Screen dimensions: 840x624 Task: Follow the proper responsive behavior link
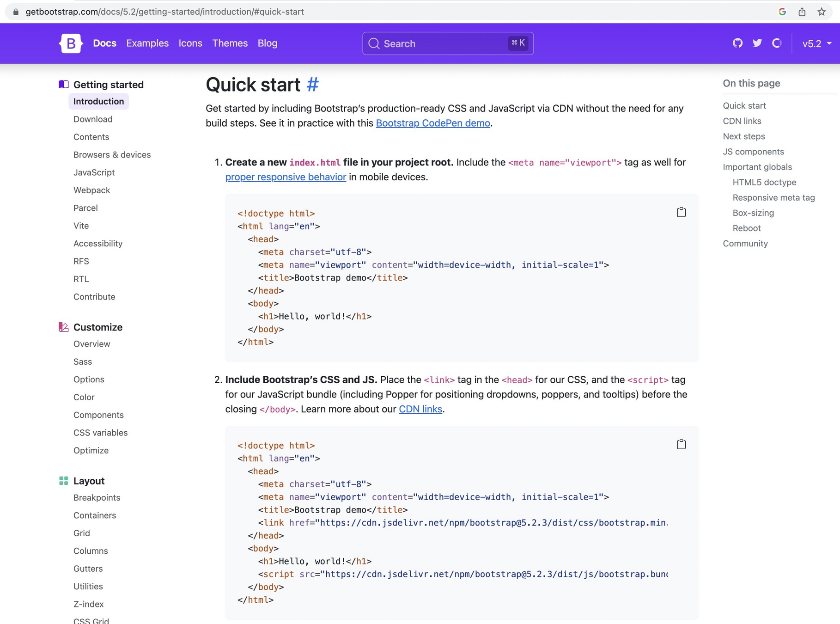286,177
